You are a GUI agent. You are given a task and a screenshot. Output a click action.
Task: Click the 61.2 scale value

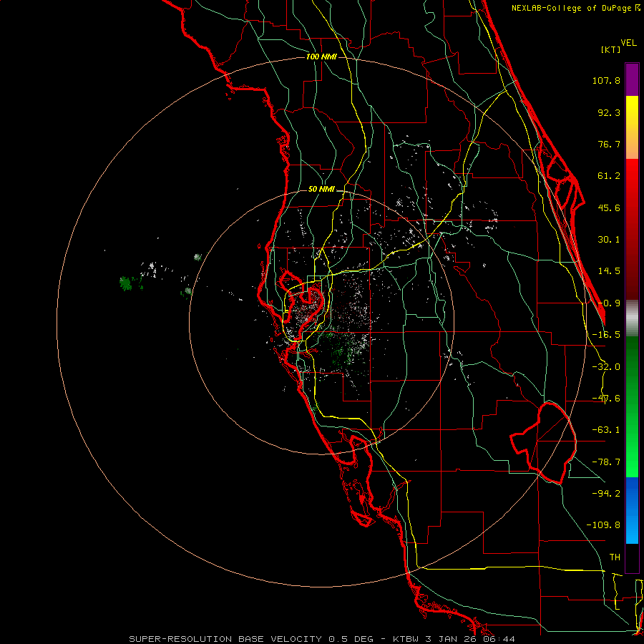tap(609, 176)
